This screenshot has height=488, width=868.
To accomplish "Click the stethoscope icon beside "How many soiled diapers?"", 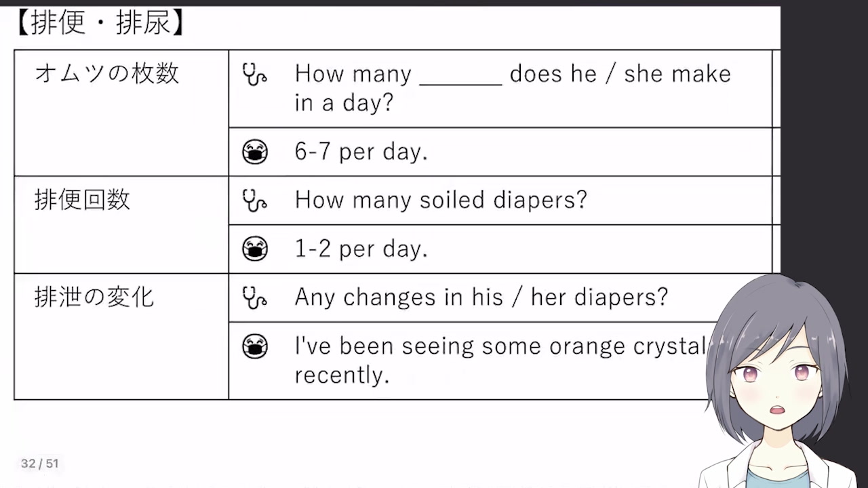I will (254, 200).
